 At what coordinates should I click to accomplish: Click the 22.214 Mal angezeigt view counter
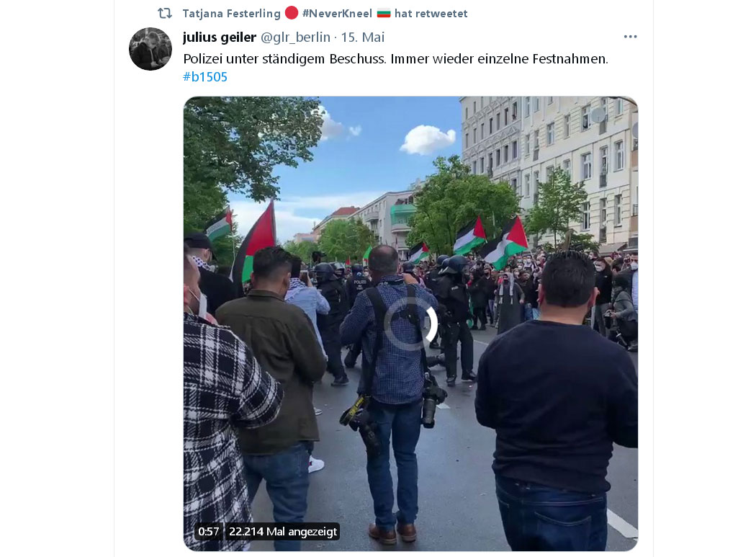pos(282,531)
